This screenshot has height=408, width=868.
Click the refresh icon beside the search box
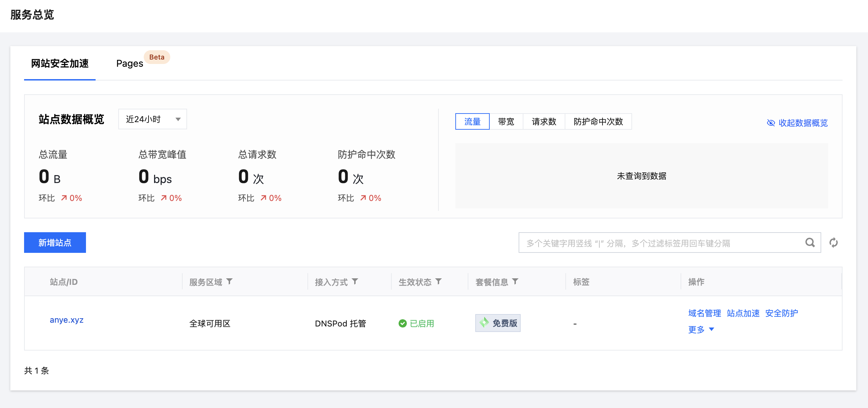(x=833, y=243)
